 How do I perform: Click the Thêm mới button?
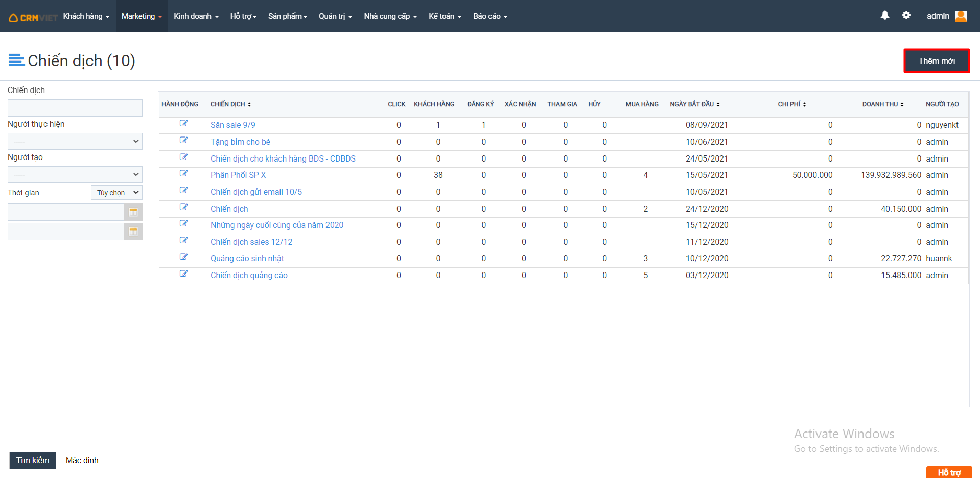point(937,61)
